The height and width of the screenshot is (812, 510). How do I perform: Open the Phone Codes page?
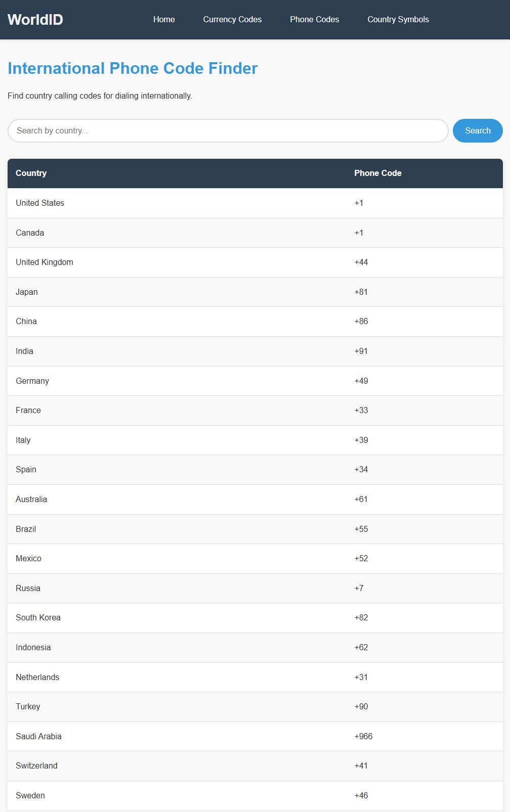click(x=314, y=20)
